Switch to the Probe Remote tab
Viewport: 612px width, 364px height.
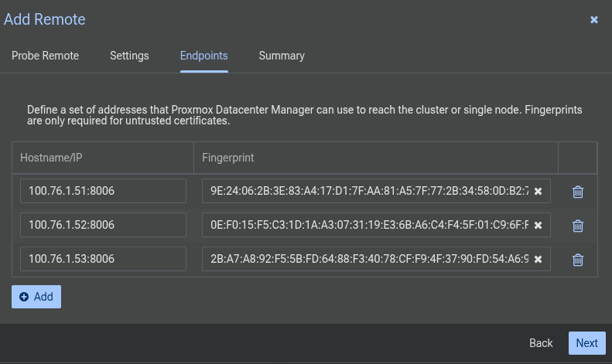tap(45, 56)
